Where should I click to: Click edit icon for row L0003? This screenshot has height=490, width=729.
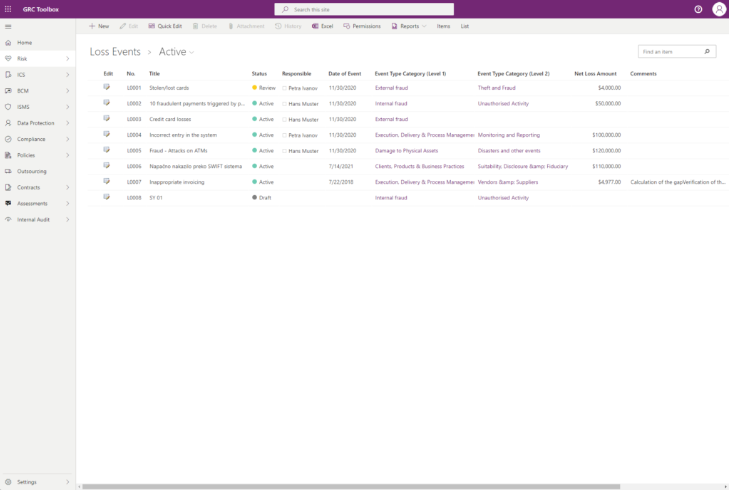point(106,119)
